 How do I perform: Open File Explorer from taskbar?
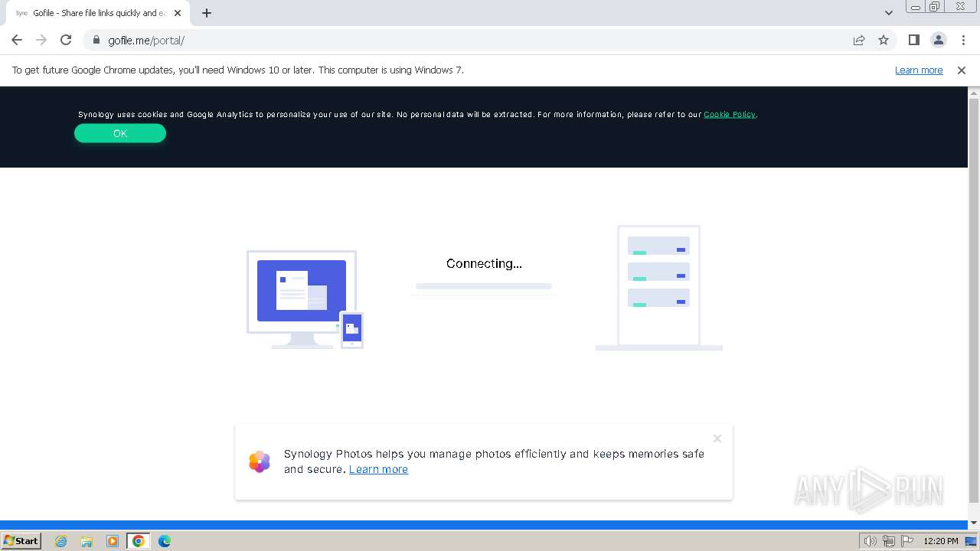[87, 541]
